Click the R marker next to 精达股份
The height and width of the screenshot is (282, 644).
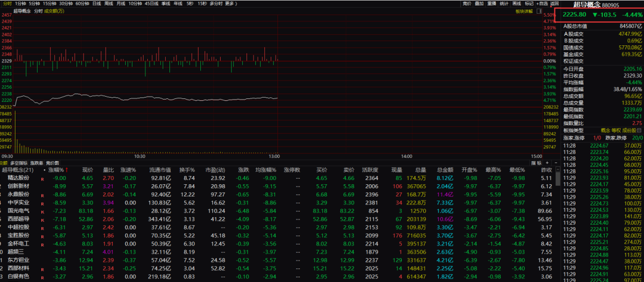[42, 178]
